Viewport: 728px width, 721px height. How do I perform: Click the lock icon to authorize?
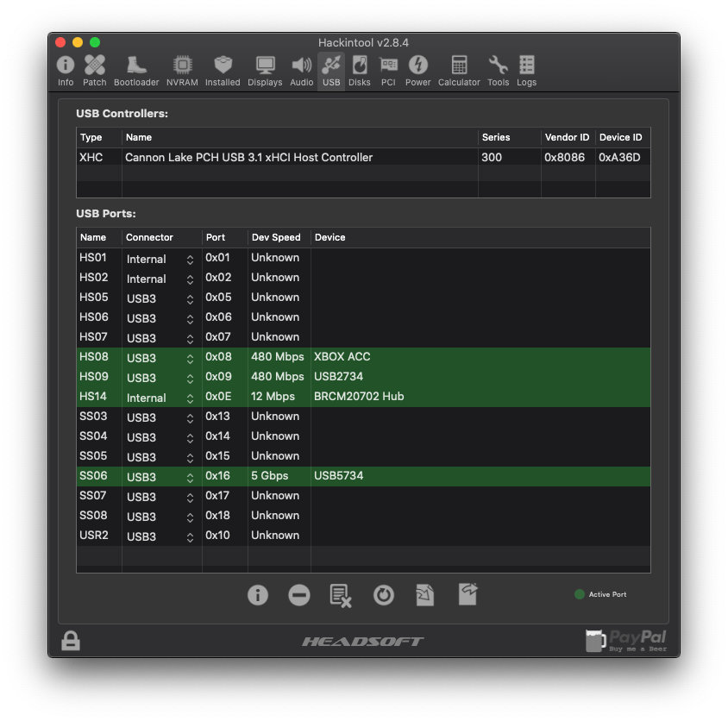coord(71,641)
